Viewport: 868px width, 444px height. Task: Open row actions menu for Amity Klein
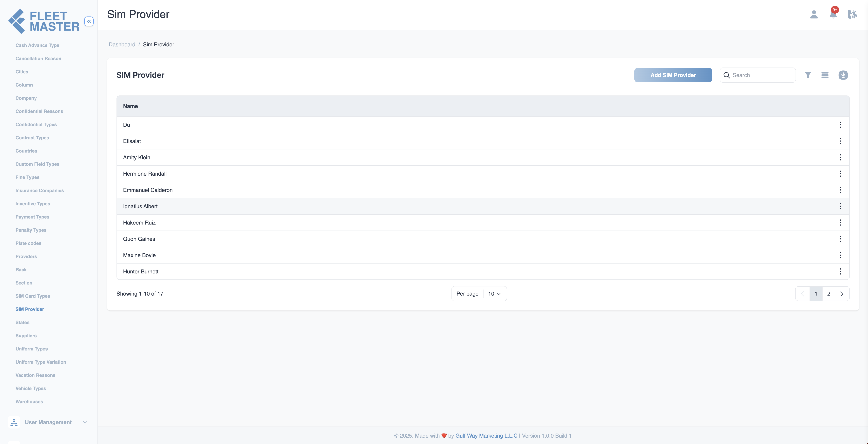(840, 158)
